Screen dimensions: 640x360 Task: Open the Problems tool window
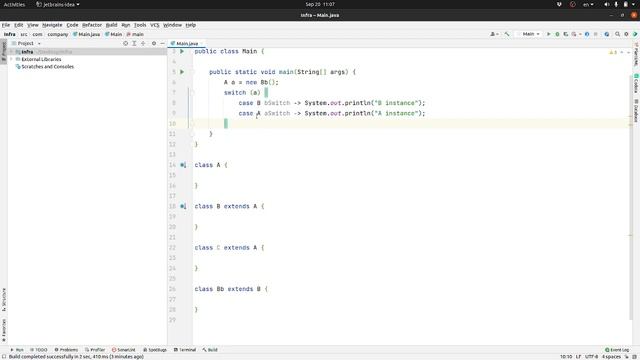coord(66,350)
